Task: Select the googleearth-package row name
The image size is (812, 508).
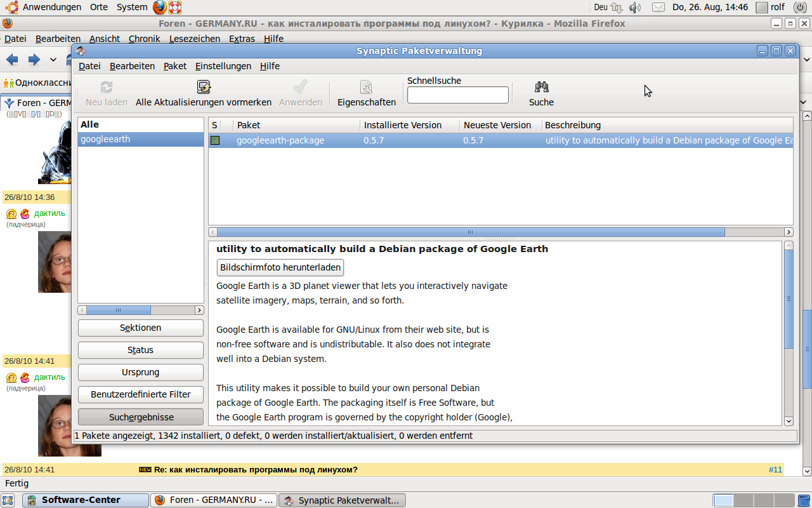Action: pos(280,140)
